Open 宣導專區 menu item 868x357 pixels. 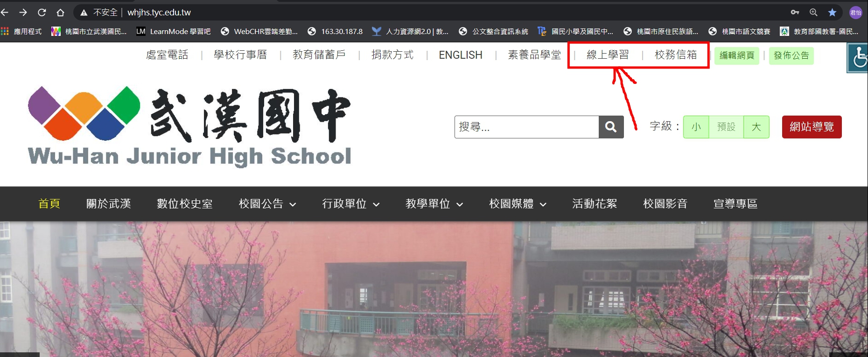(x=735, y=204)
